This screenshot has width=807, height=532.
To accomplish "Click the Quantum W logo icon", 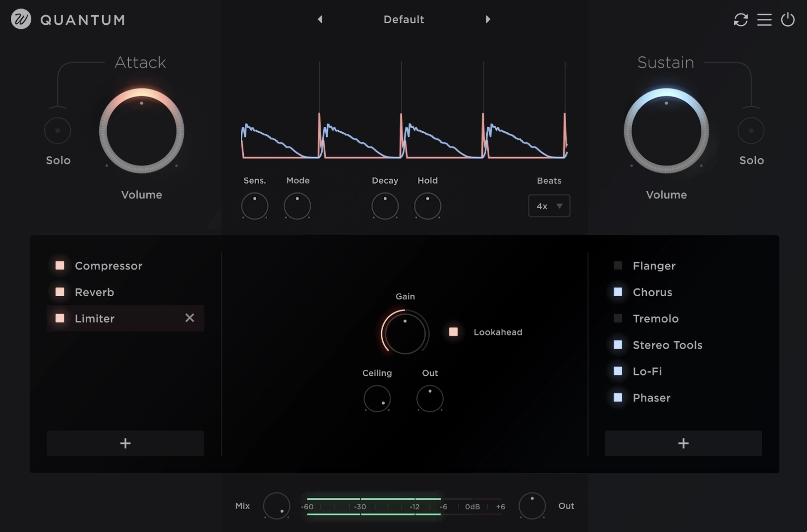I will tap(21, 19).
